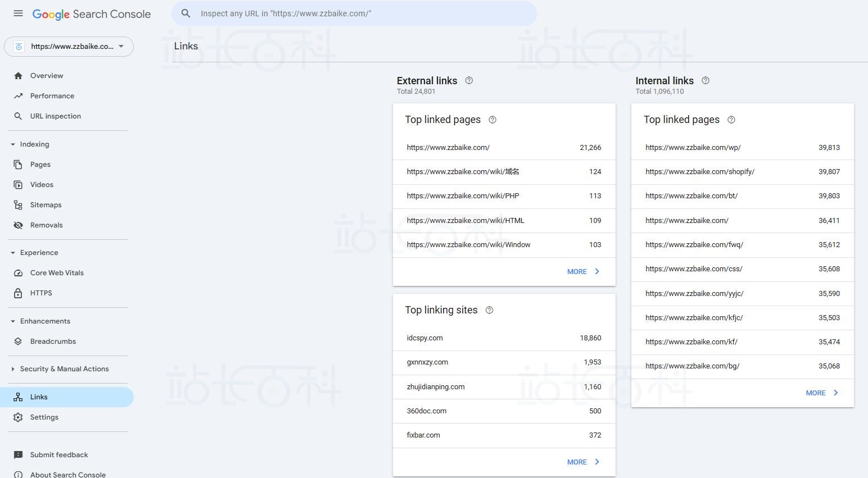Click help icon for external Top linked pages
The width and height of the screenshot is (868, 478).
click(492, 120)
